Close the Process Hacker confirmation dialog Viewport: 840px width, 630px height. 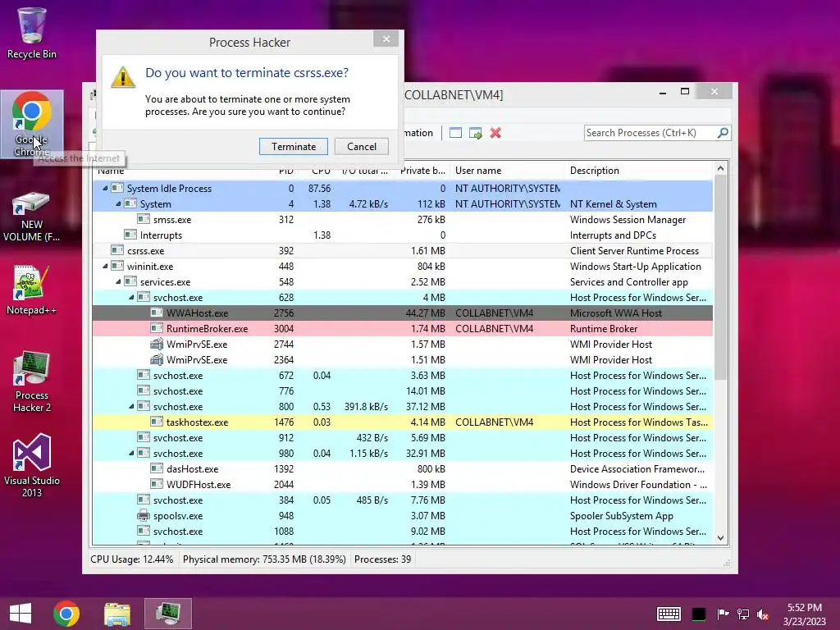click(386, 39)
